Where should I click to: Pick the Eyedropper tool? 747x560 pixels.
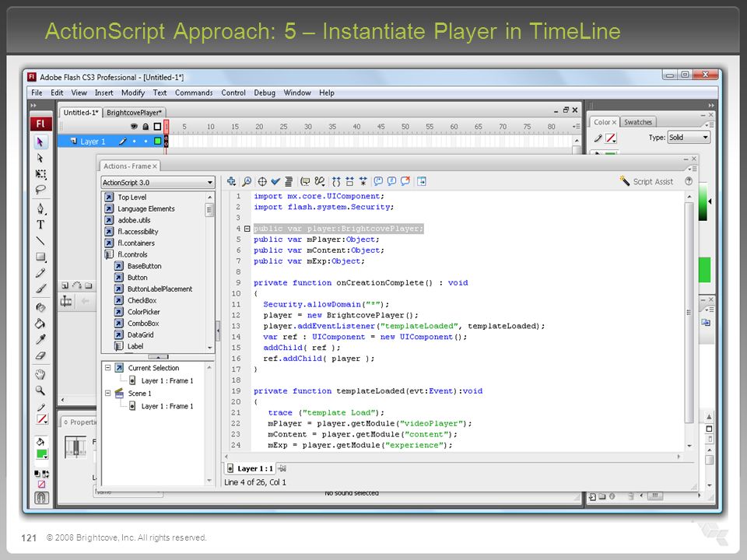tap(40, 340)
